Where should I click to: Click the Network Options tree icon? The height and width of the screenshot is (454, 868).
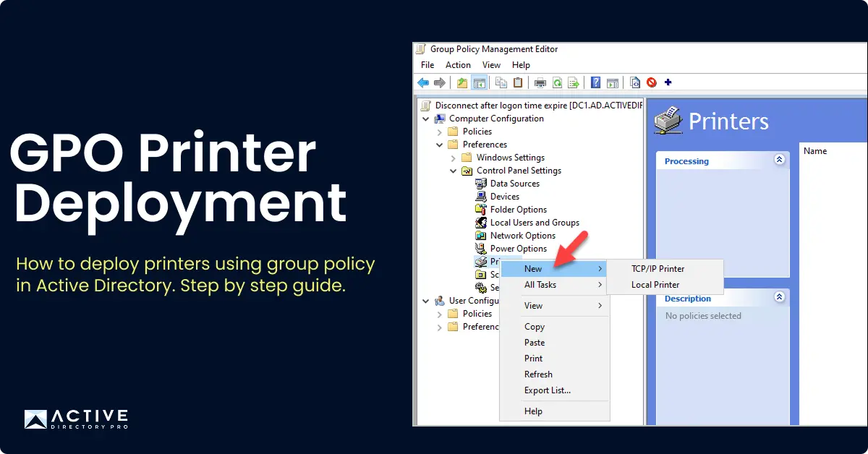pyautogui.click(x=481, y=236)
